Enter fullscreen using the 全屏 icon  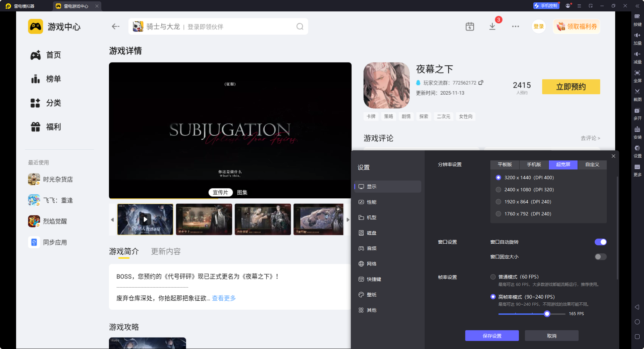coord(637,76)
